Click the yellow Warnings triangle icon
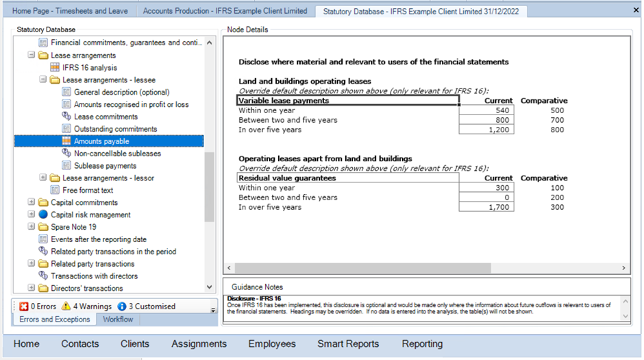 66,306
